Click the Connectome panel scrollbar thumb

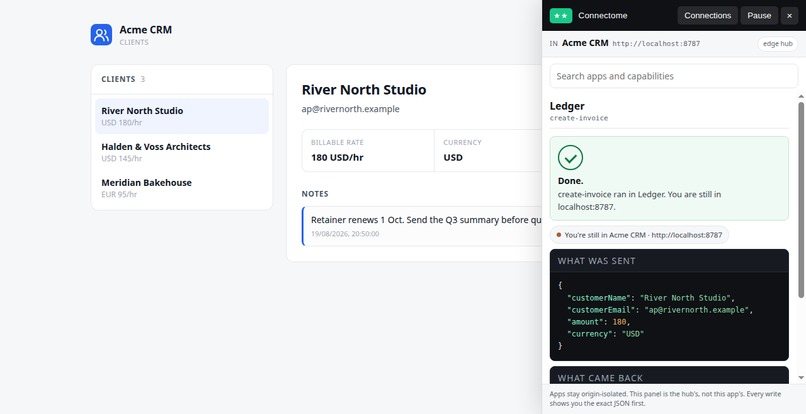(x=801, y=200)
